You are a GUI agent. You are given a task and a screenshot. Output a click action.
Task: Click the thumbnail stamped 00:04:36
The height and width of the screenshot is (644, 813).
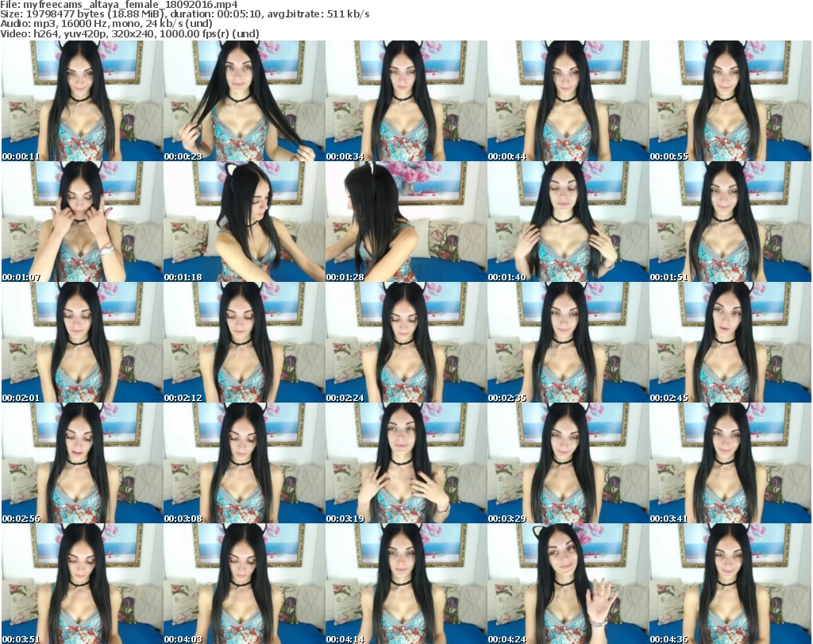(730, 584)
